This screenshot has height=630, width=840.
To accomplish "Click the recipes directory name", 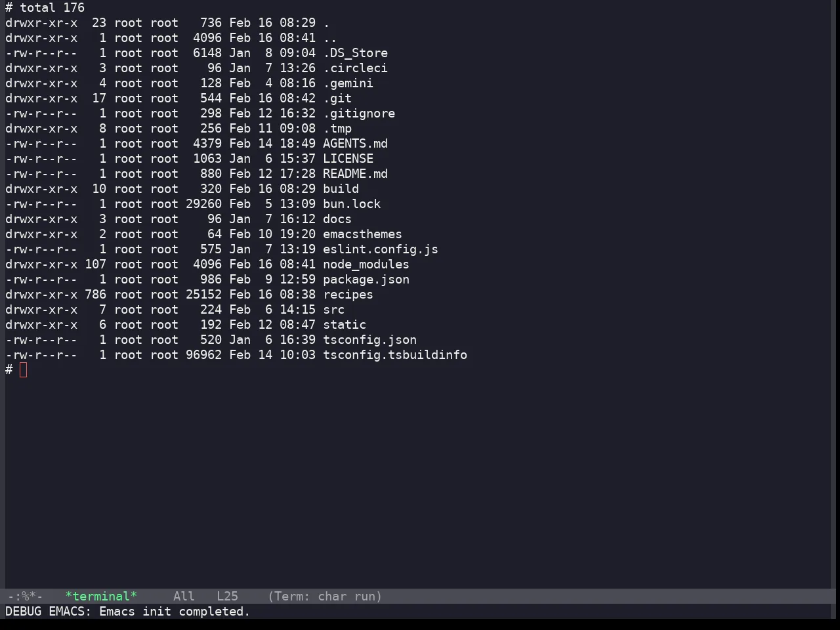I will [348, 295].
